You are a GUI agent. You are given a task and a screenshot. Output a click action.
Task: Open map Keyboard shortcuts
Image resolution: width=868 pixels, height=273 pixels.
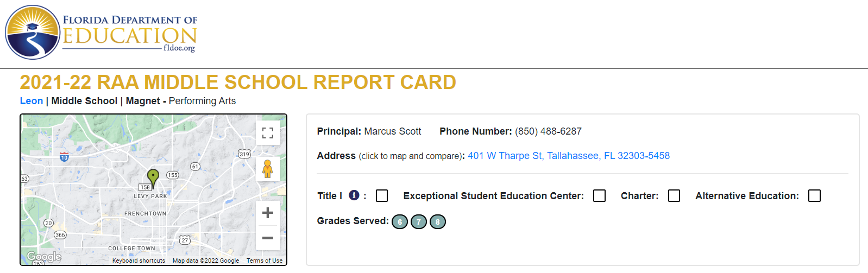pos(139,261)
